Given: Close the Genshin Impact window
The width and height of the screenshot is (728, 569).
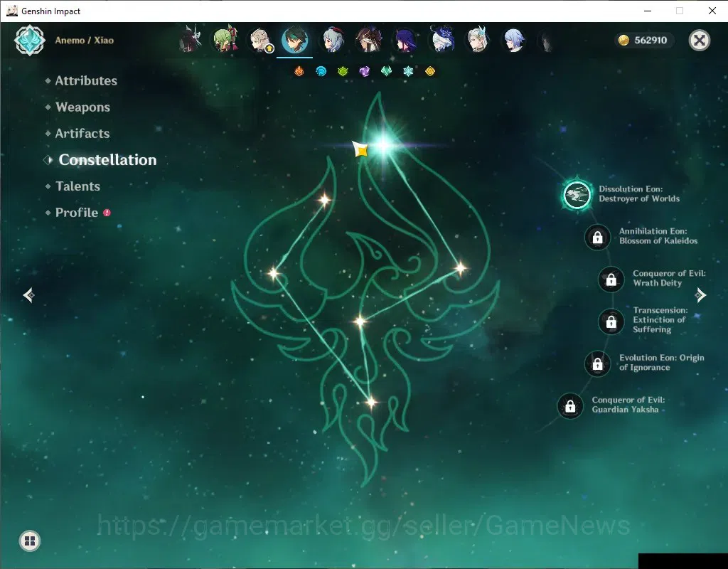Looking at the screenshot, I should coord(712,11).
